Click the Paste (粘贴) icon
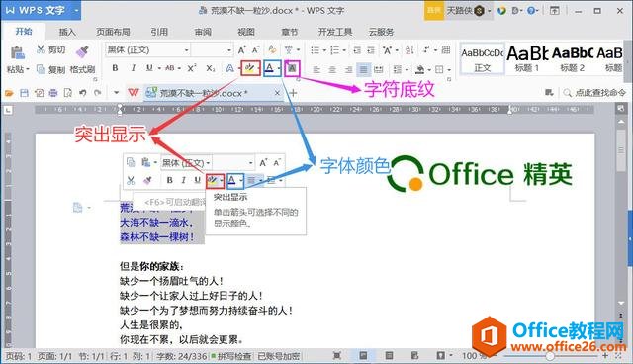The height and width of the screenshot is (364, 633). click(x=17, y=52)
